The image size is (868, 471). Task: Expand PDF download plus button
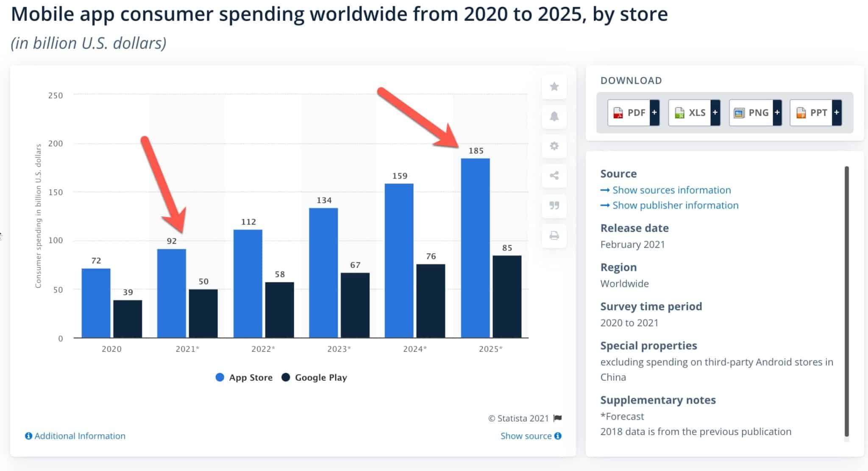(654, 113)
